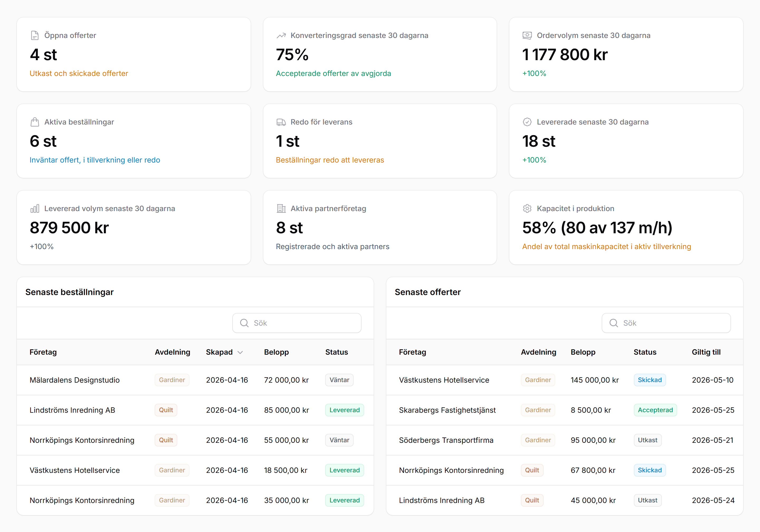Click the document icon beside Öppna offerter
Viewport: 760px width, 532px height.
tap(34, 35)
